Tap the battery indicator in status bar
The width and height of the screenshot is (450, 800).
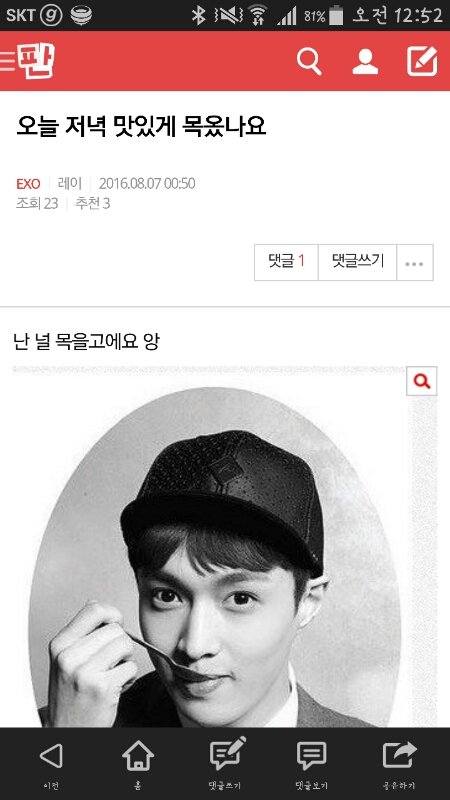336,15
